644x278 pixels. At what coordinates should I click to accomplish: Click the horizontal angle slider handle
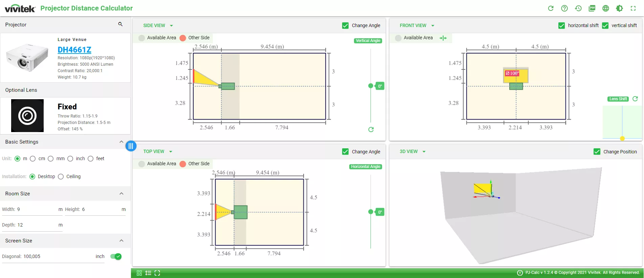(371, 212)
